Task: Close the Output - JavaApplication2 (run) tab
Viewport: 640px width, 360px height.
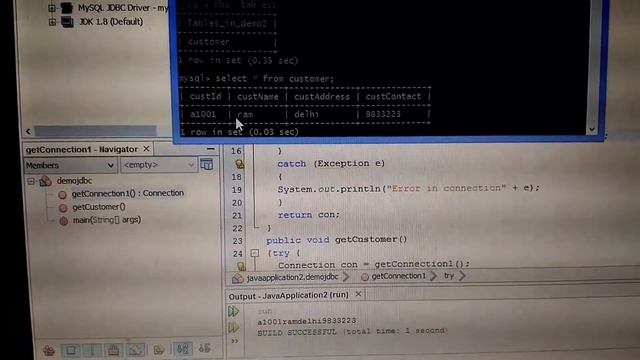Action: [x=358, y=294]
